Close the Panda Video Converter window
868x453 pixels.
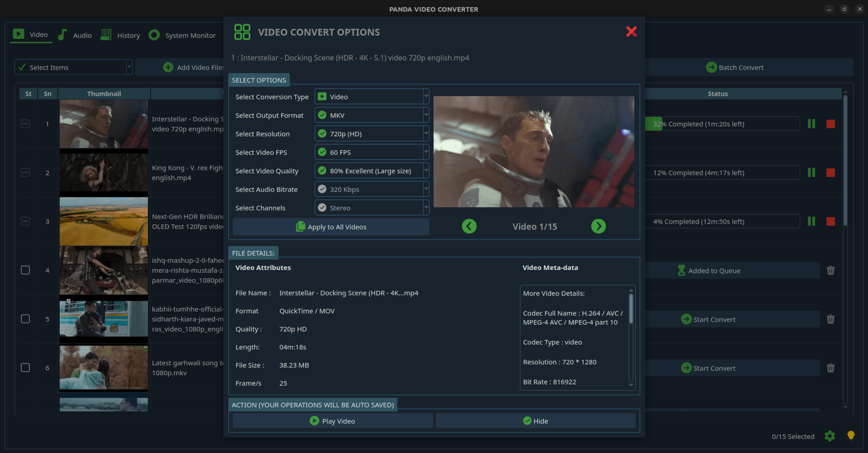click(859, 9)
